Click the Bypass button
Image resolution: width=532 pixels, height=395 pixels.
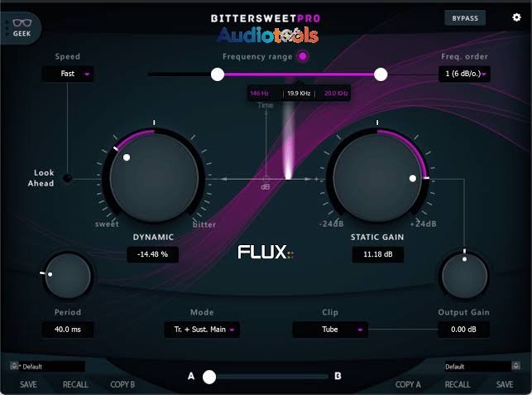[x=465, y=18]
